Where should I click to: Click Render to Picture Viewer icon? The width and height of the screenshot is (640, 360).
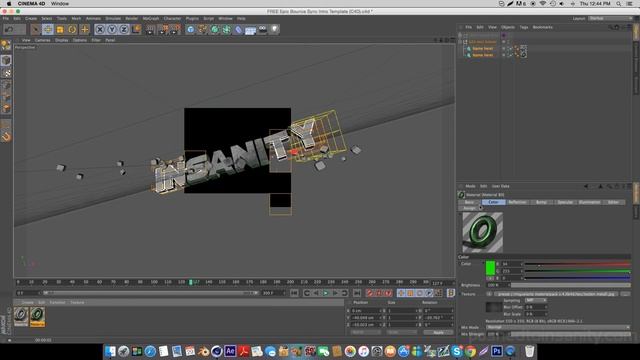pos(163,29)
